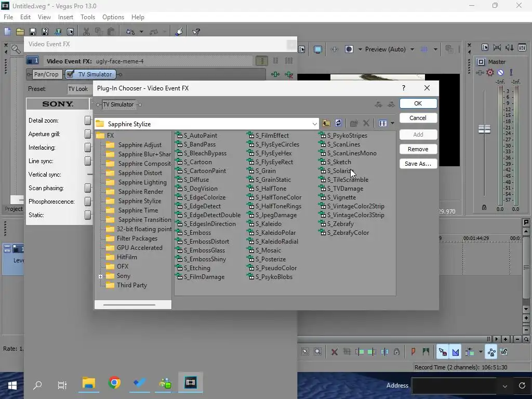Open the View menu

point(44,17)
